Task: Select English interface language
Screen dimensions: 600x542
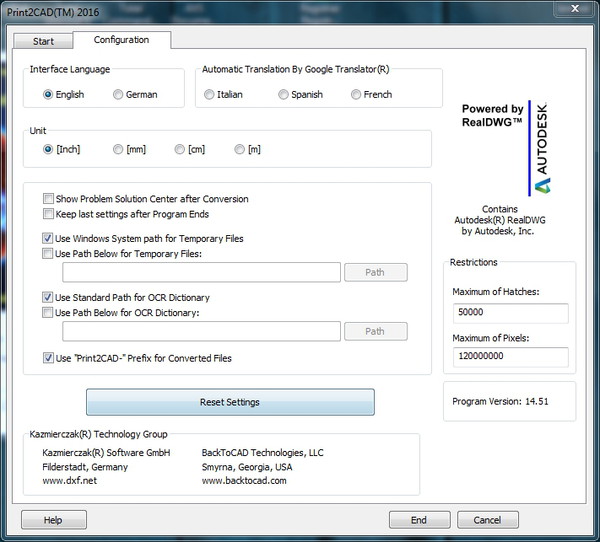Action: 64,95
